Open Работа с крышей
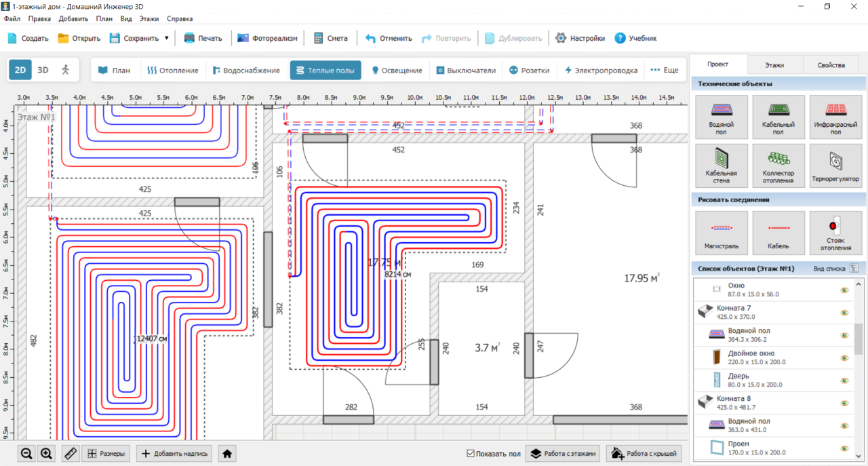Viewport: 868px width, 466px height. point(644,454)
